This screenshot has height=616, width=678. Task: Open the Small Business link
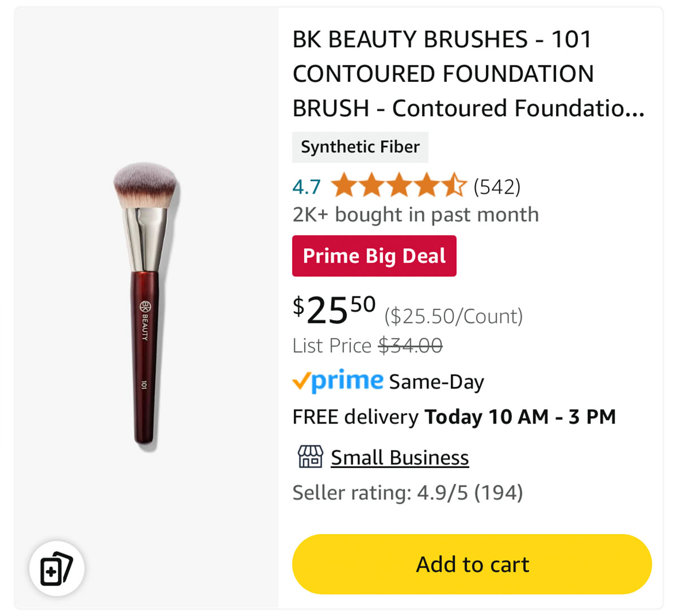tap(399, 457)
